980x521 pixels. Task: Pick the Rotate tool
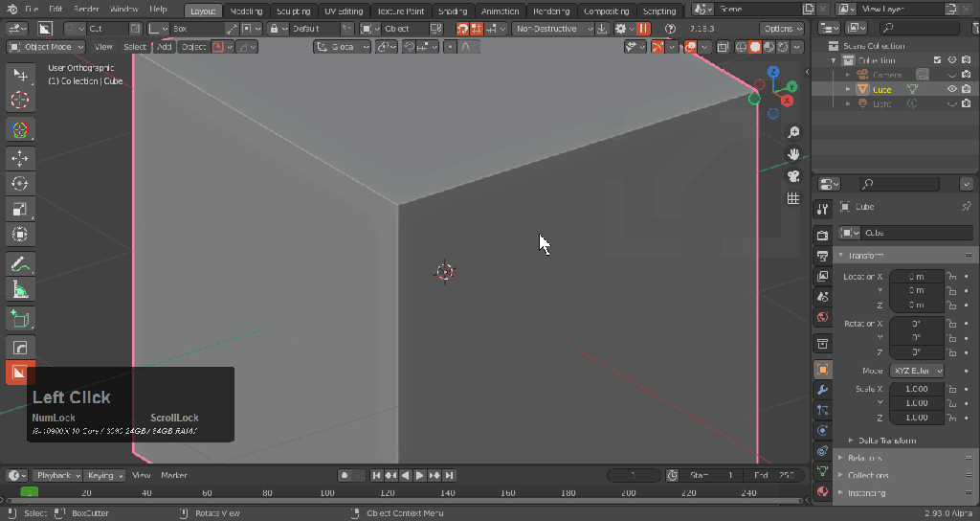[20, 183]
